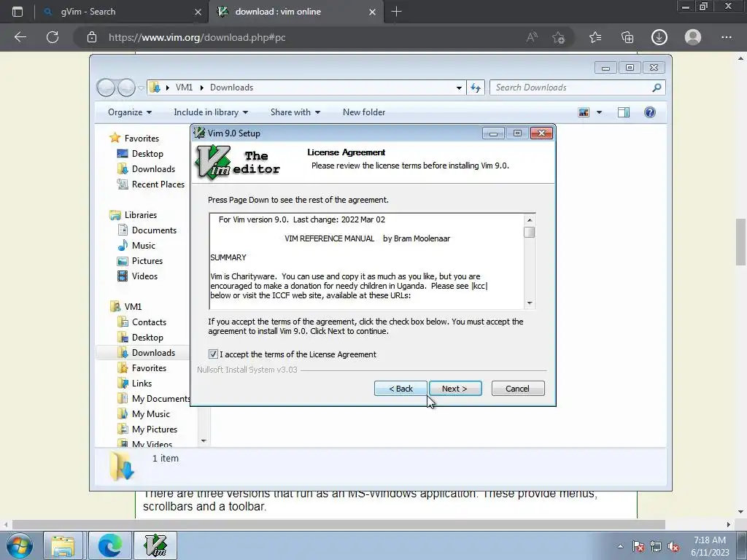Viewport: 747px width, 560px height.
Task: Open browser Favorites list icon
Action: coord(595,37)
